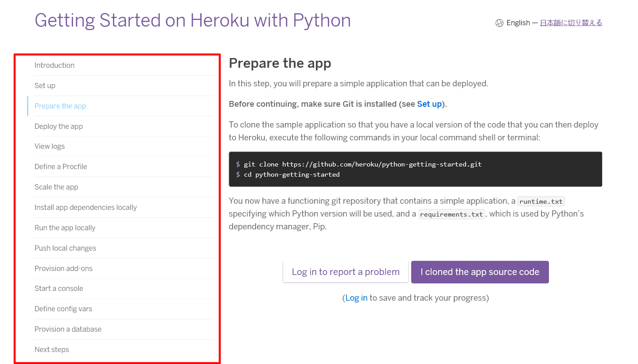Open Push local changes step
Viewport: 638px width, 364px height.
pos(65,248)
